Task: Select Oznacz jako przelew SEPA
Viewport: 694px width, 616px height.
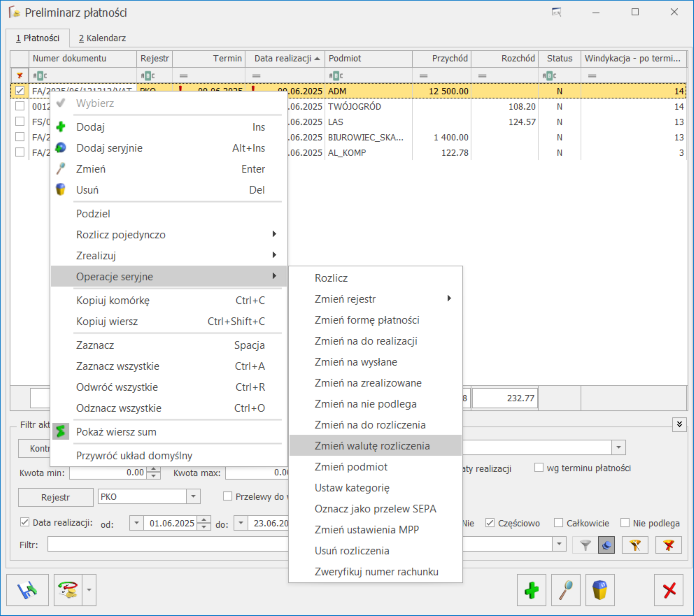Action: click(375, 509)
